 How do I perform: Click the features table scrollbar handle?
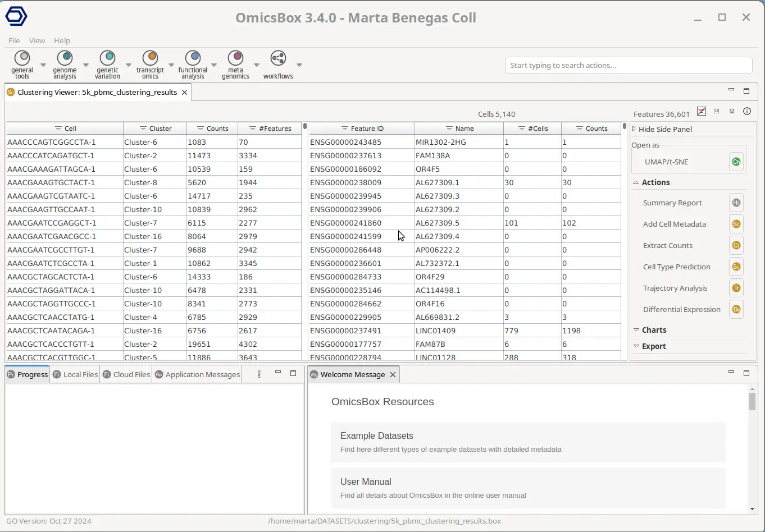pos(624,126)
